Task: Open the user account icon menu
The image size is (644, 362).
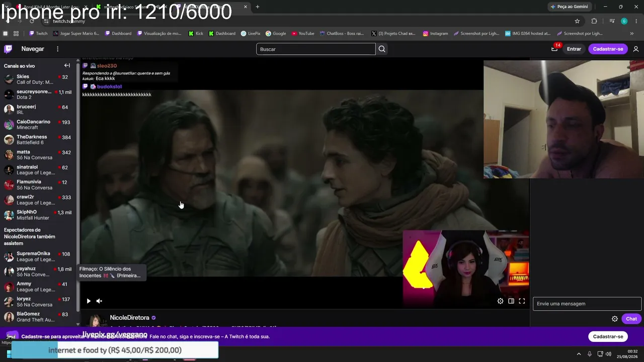Action: [x=636, y=49]
